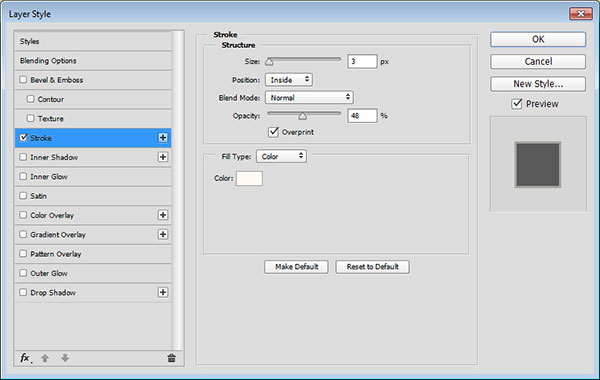Click plus icon beside Gradient Overlay

point(163,234)
